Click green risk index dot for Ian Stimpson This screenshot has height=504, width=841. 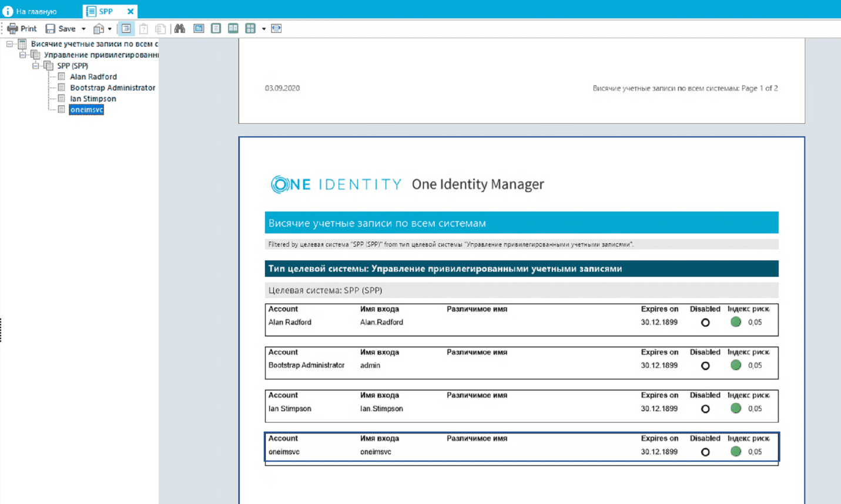pos(736,408)
